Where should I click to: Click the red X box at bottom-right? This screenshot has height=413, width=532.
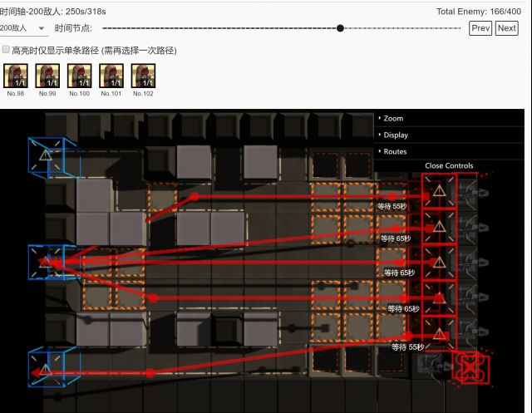(x=470, y=367)
